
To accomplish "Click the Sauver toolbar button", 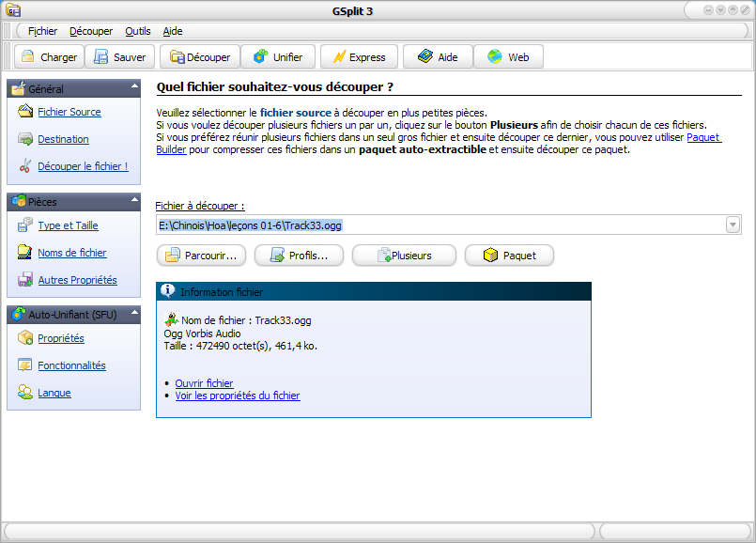I will (x=120, y=57).
